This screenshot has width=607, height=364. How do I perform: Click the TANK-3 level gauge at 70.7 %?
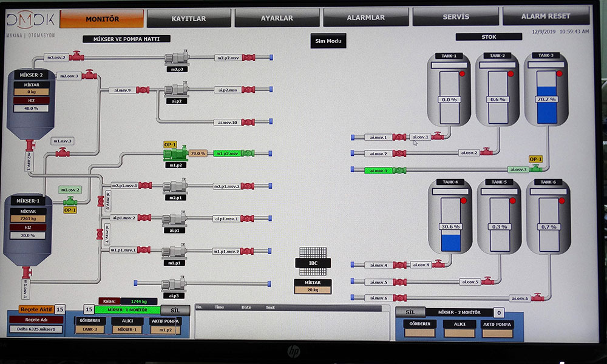(546, 97)
